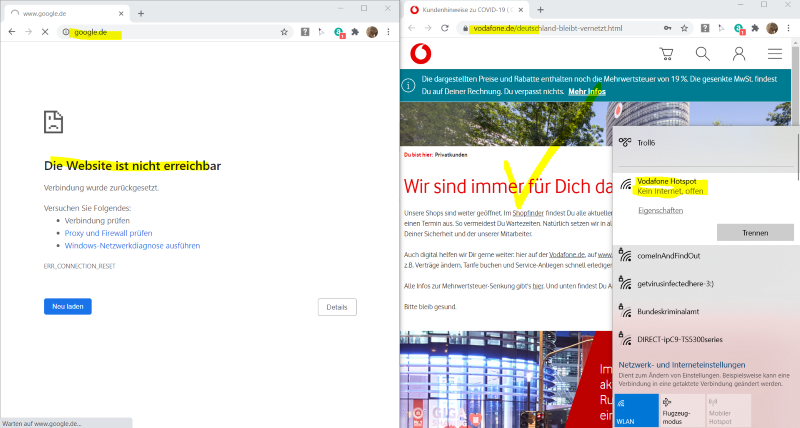Open the Vodafone shopping cart

pyautogui.click(x=666, y=54)
